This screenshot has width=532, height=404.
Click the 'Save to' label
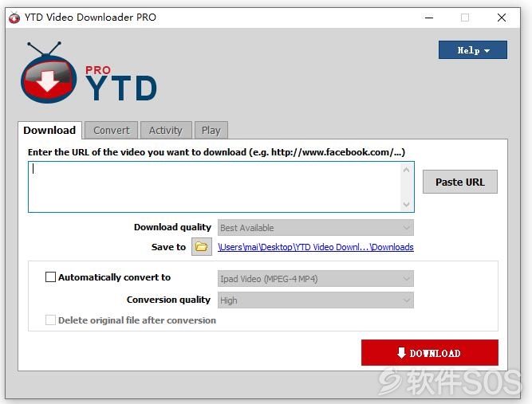(x=168, y=247)
